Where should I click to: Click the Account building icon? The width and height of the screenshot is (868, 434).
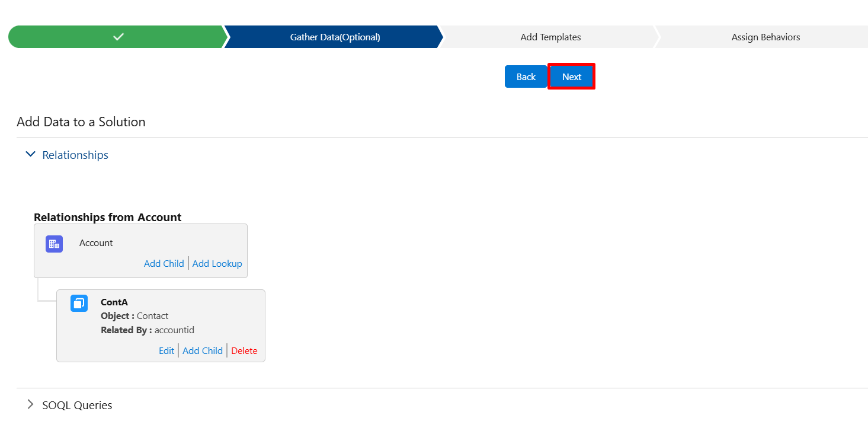(x=54, y=244)
